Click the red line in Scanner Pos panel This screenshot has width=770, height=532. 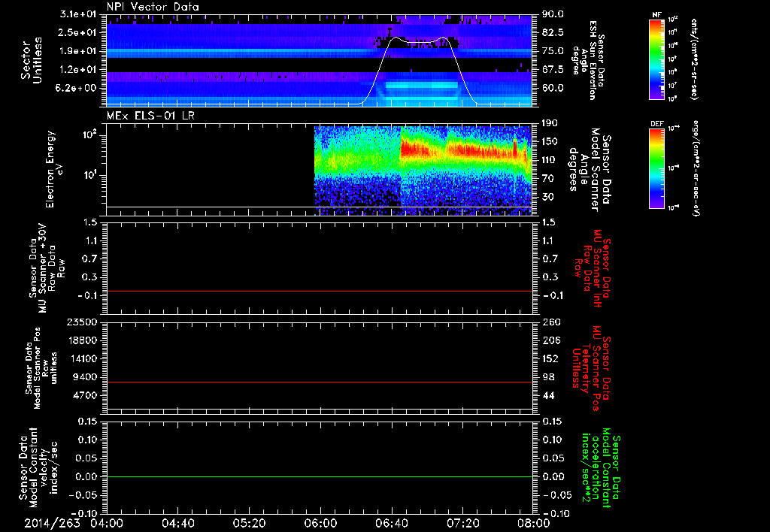point(319,382)
